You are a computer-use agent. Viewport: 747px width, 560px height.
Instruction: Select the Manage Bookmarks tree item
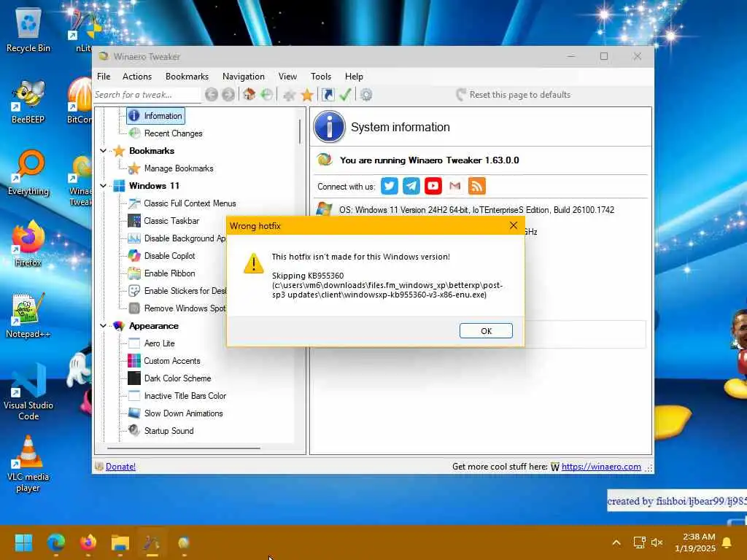click(x=171, y=168)
